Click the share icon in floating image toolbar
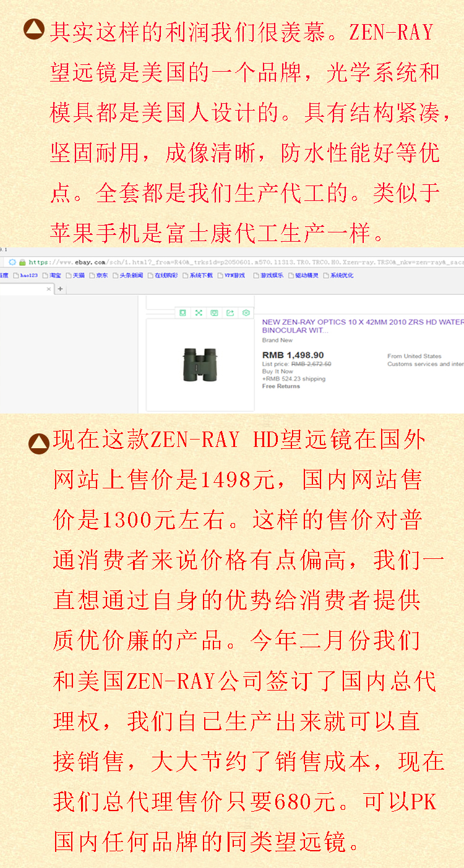 pyautogui.click(x=230, y=313)
